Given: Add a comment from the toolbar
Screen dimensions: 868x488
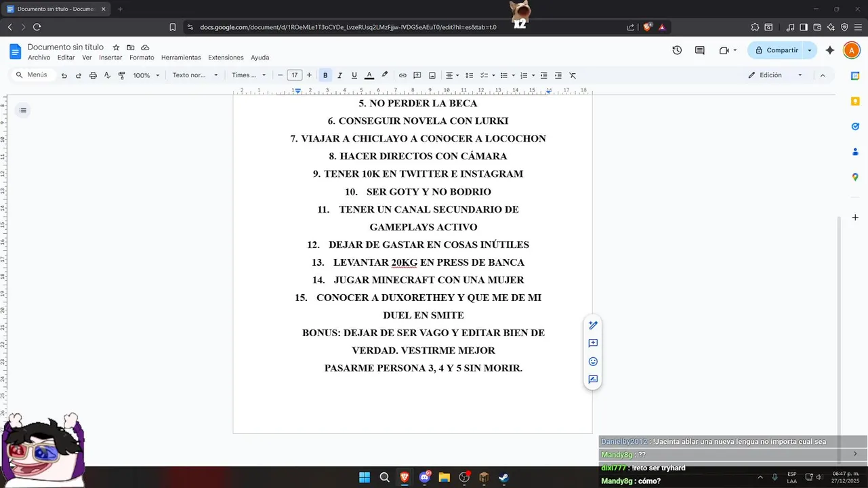Looking at the screenshot, I should pyautogui.click(x=417, y=75).
